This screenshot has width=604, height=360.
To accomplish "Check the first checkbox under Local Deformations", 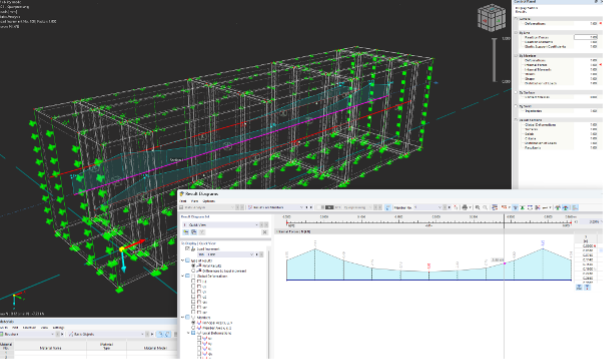I will (199, 338).
